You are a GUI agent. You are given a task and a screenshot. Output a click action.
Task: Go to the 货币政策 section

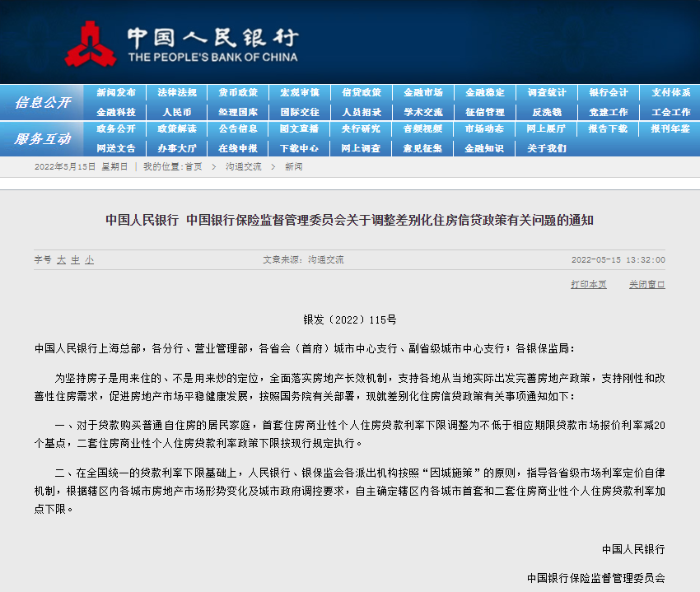click(x=238, y=92)
